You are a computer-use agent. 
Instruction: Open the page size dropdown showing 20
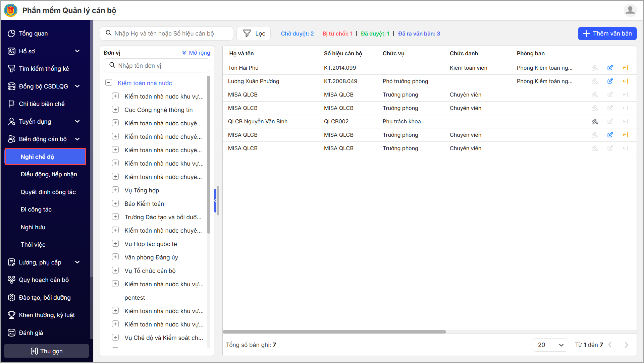[550, 345]
